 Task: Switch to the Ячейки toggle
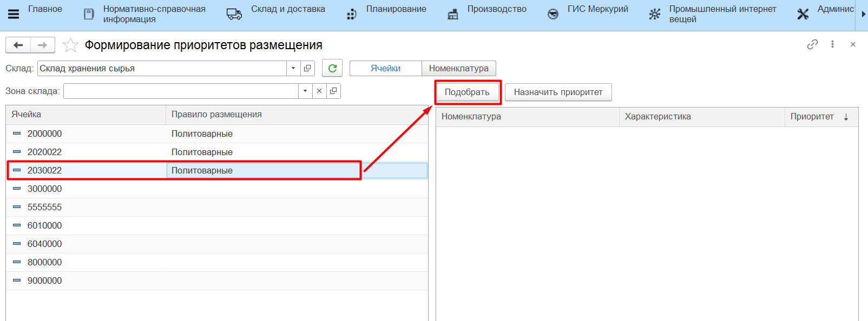[385, 68]
